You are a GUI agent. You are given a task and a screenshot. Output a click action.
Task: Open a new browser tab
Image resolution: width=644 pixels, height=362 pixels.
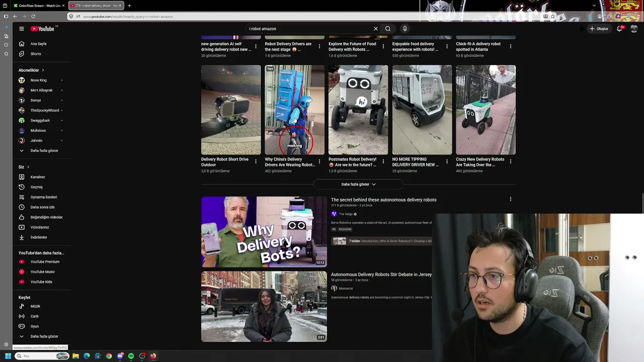pos(129,6)
